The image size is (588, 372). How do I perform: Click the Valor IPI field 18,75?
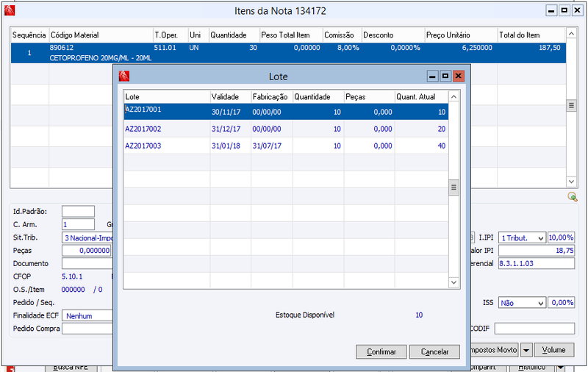(x=537, y=251)
